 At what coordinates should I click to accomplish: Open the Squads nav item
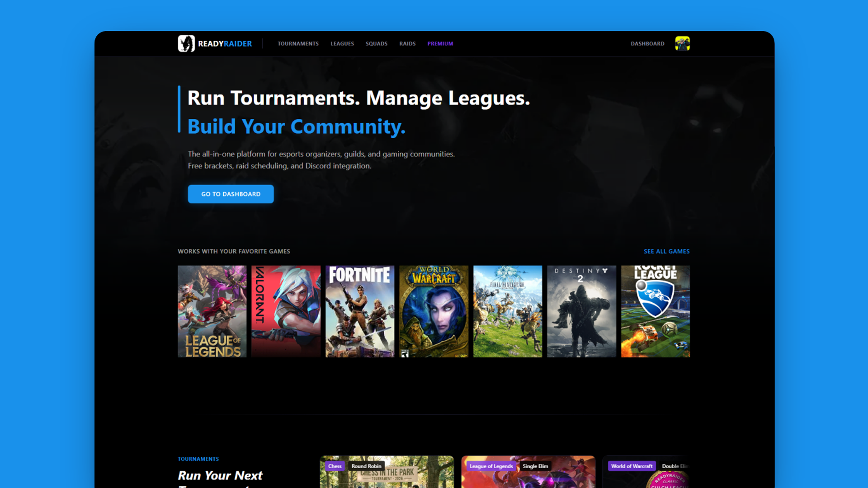click(376, 44)
